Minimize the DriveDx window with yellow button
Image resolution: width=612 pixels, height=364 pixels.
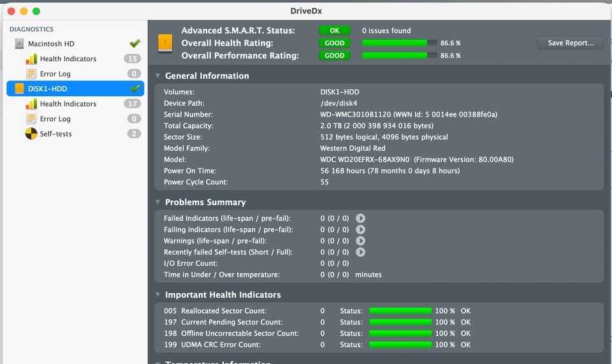click(24, 11)
